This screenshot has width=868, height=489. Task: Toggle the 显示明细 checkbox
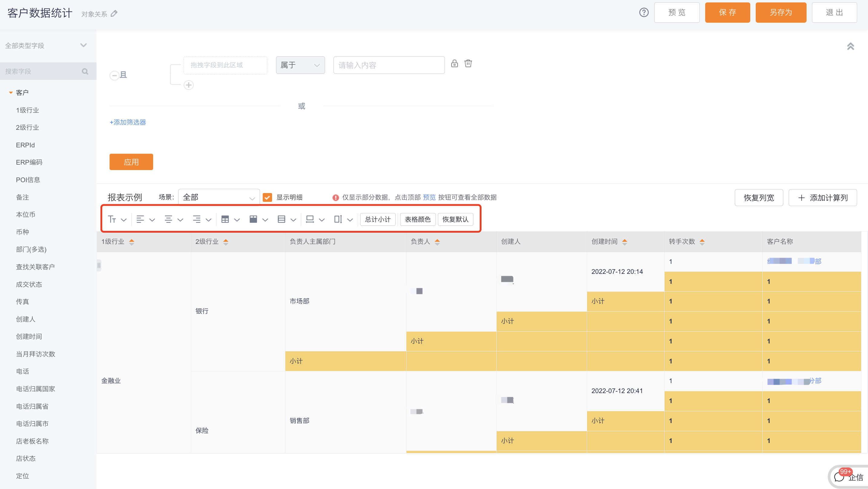pyautogui.click(x=268, y=197)
